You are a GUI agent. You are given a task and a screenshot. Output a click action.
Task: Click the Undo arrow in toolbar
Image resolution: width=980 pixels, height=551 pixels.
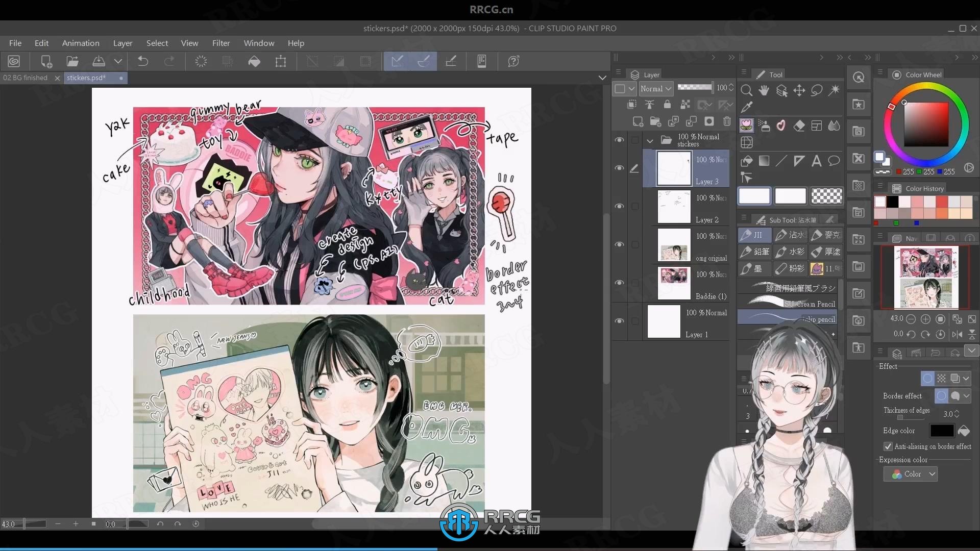[x=143, y=61]
